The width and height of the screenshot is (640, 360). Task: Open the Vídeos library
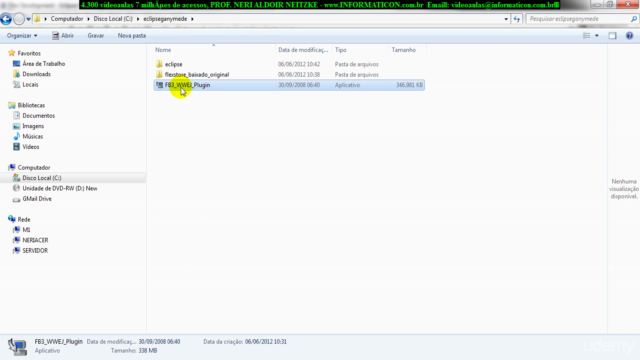(31, 147)
